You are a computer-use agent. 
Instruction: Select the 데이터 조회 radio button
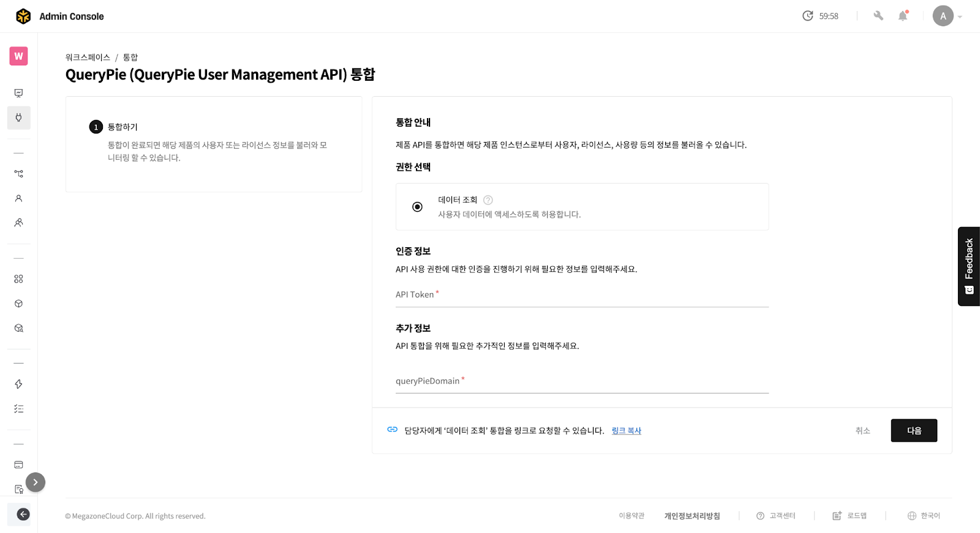click(417, 207)
